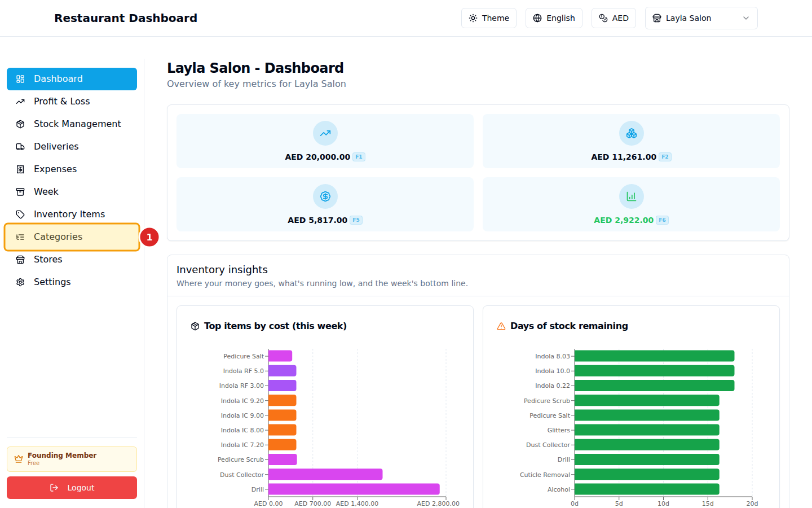Click the Drill bar in Top items chart
The width and height of the screenshot is (812, 508).
click(354, 489)
